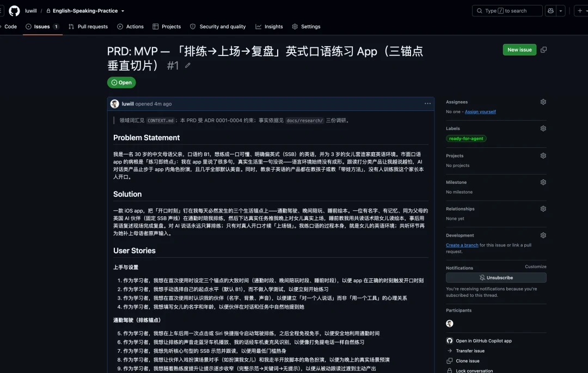
Task: Open the Copilot icon in header
Action: pos(550,11)
